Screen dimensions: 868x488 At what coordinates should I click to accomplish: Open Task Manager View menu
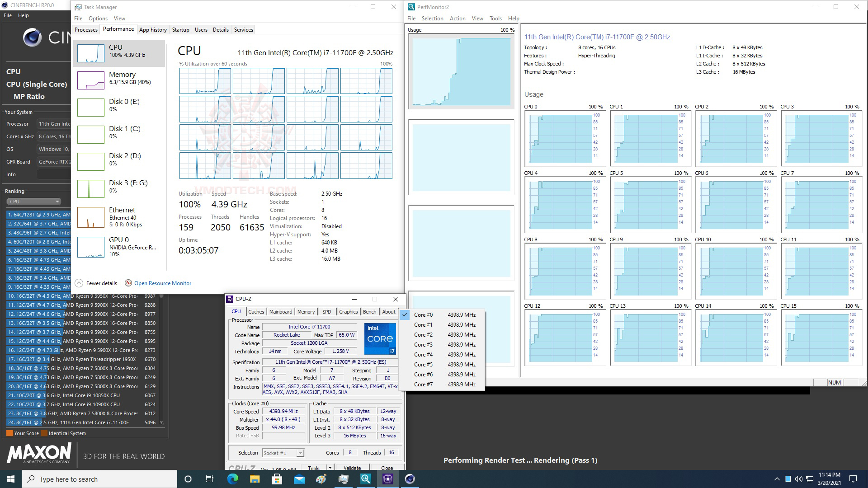point(119,19)
